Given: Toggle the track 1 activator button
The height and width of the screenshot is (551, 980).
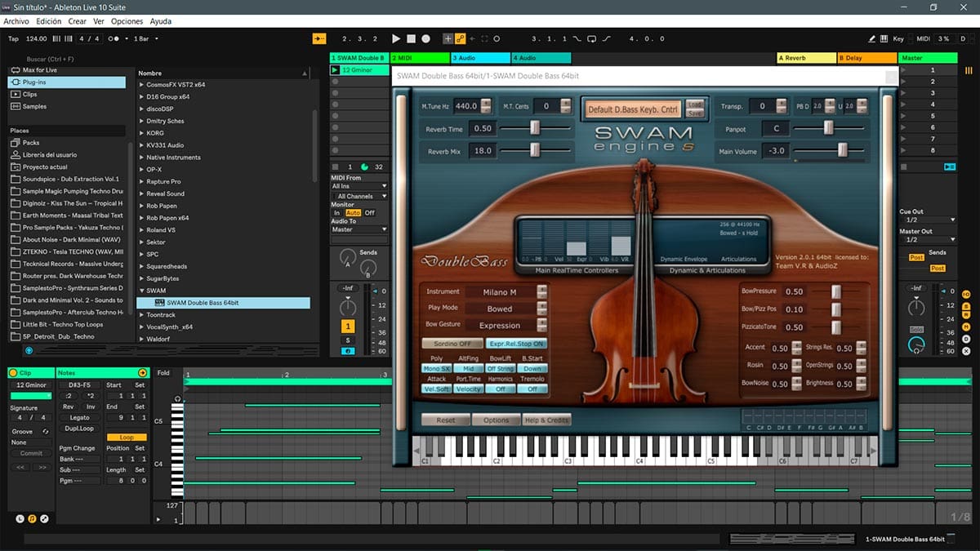Looking at the screenshot, I should click(348, 327).
